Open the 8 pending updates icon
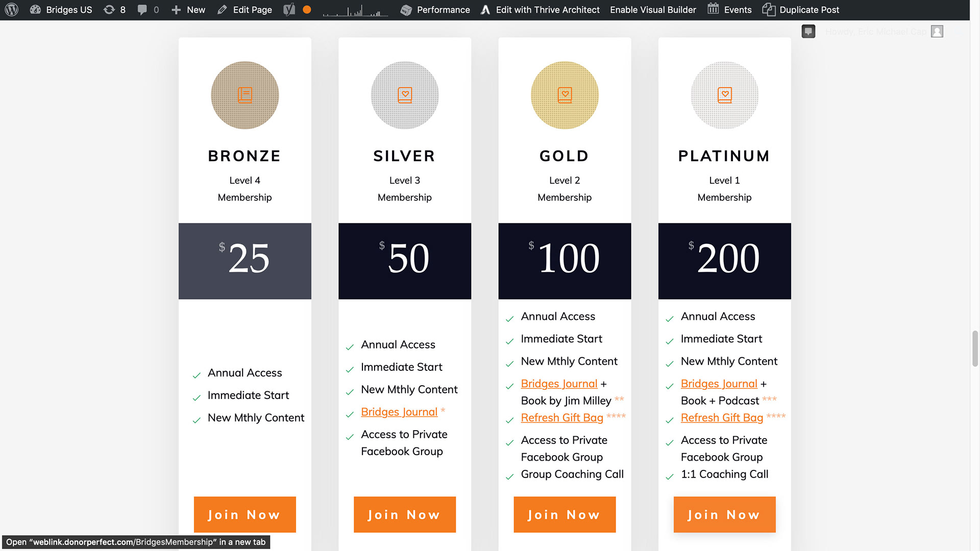This screenshot has width=980, height=551. tap(114, 10)
